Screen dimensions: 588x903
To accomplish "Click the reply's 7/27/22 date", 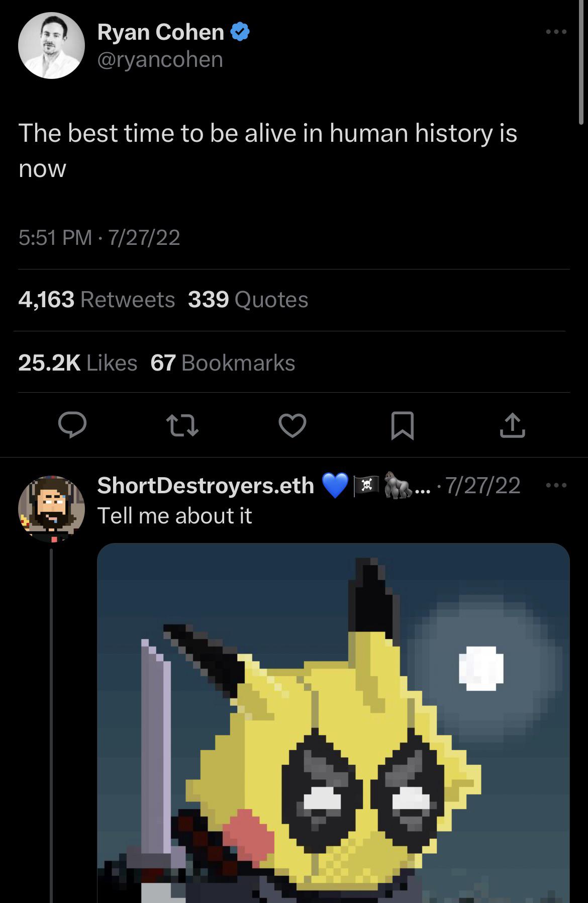I will (x=482, y=486).
